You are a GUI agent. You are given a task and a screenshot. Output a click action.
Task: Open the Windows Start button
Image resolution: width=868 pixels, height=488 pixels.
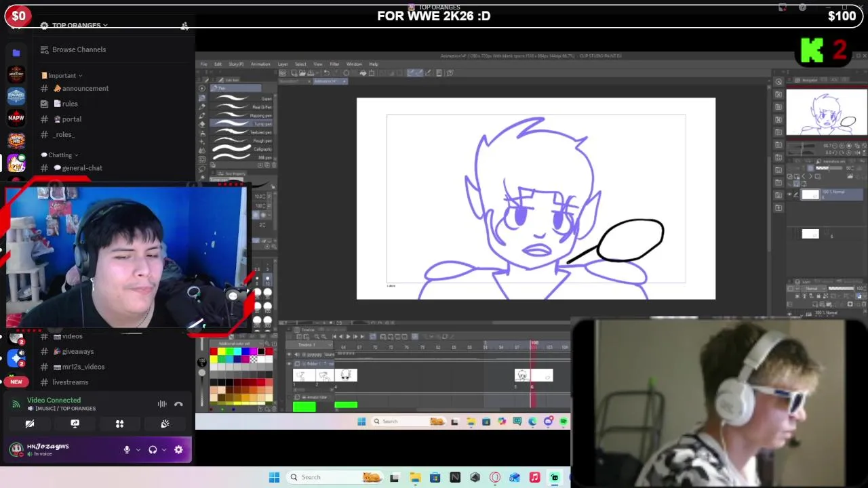point(274,477)
